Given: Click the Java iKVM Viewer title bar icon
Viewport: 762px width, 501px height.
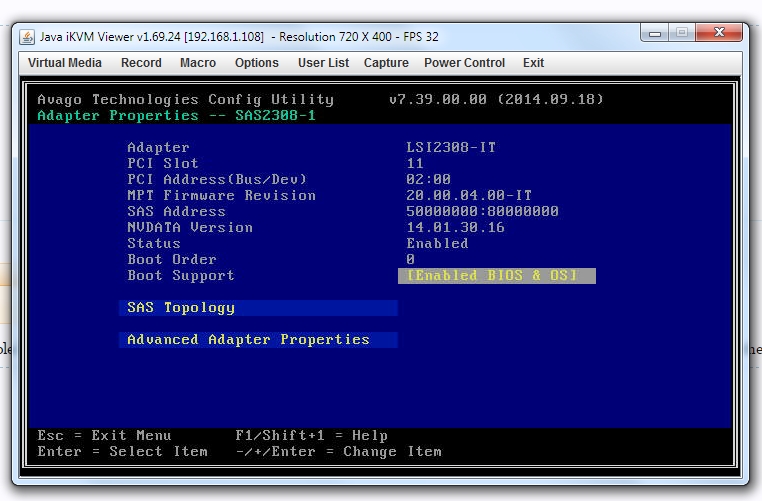Looking at the screenshot, I should point(27,37).
